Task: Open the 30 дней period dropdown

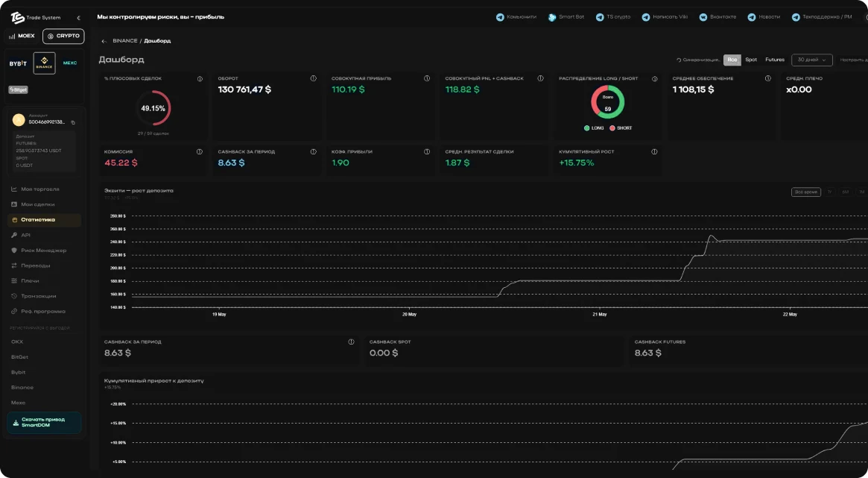Action: (811, 60)
